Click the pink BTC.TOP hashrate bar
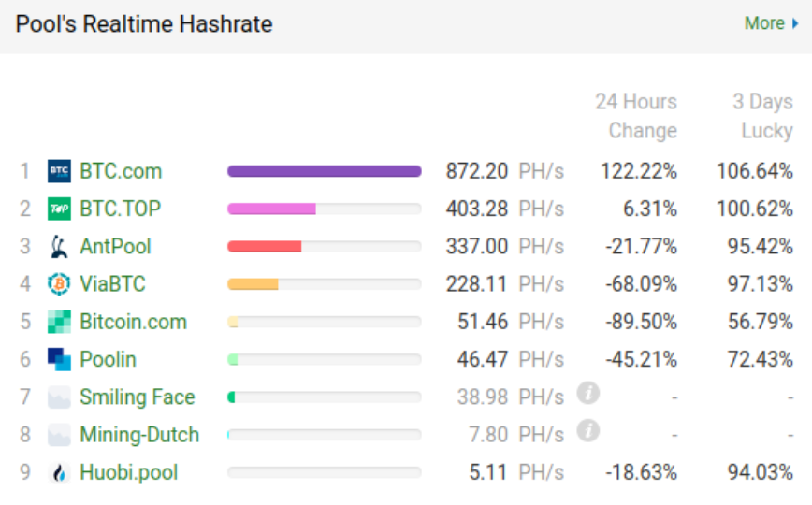This screenshot has height=505, width=812. [x=271, y=209]
